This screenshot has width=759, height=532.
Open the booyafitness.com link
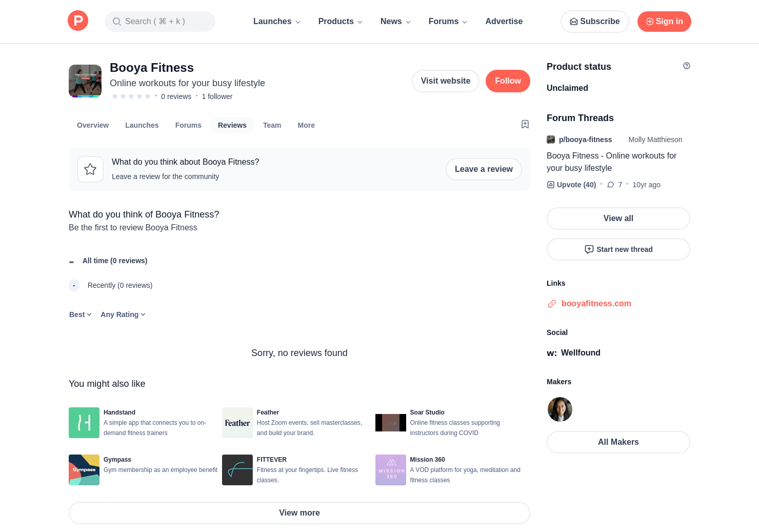pos(596,304)
